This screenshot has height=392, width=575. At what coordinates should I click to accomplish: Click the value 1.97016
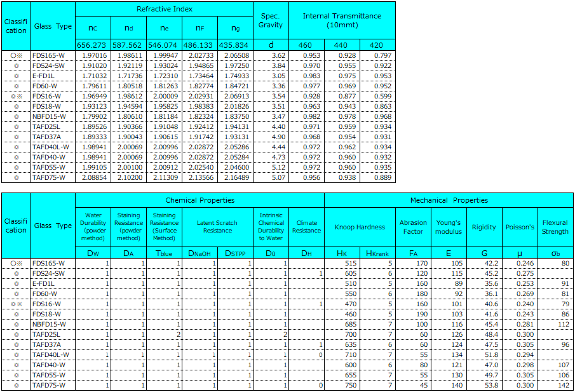click(95, 55)
